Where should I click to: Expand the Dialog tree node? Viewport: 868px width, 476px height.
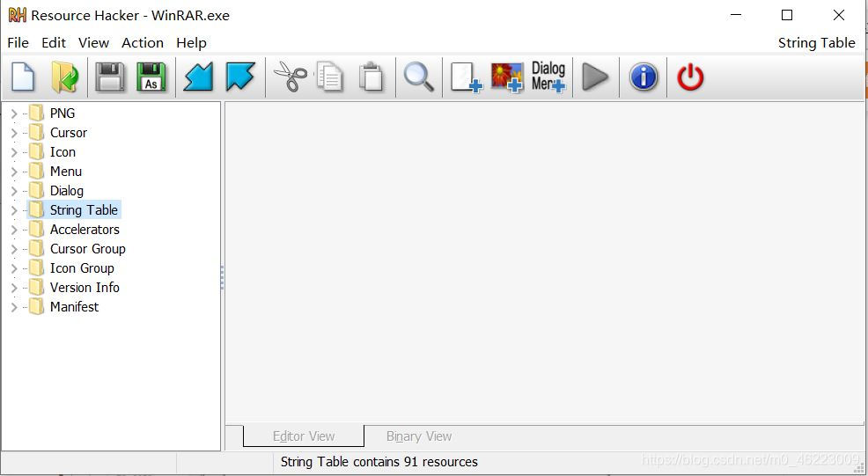(14, 191)
